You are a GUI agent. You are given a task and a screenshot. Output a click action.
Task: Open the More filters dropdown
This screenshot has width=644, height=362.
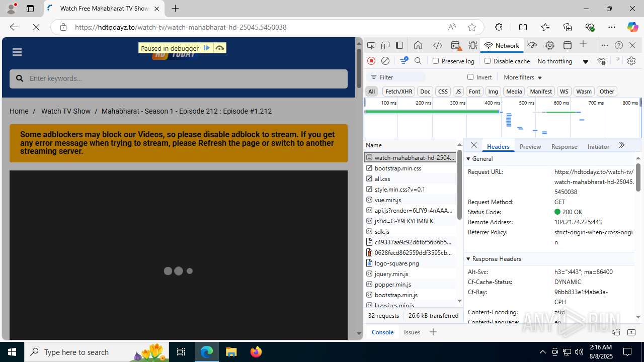[523, 77]
